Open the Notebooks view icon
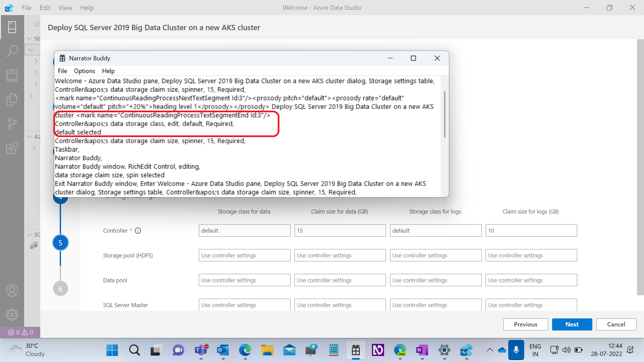The width and height of the screenshot is (644, 362). pos(12,75)
